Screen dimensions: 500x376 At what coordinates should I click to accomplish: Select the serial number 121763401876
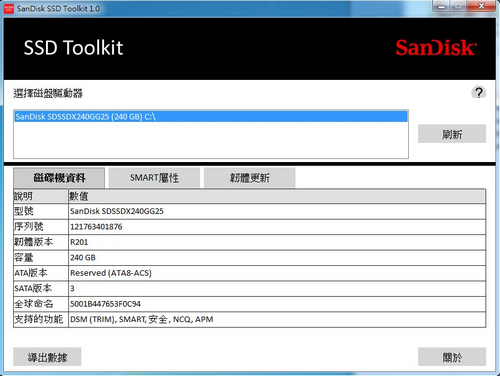277,227
